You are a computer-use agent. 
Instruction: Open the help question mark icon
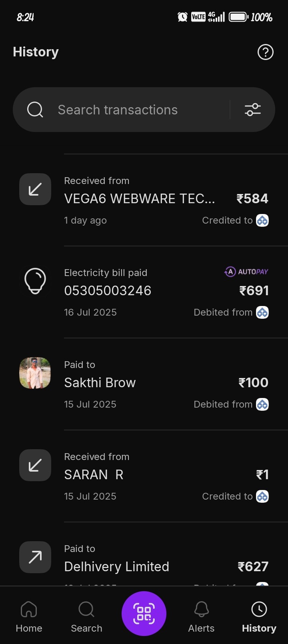click(x=265, y=52)
